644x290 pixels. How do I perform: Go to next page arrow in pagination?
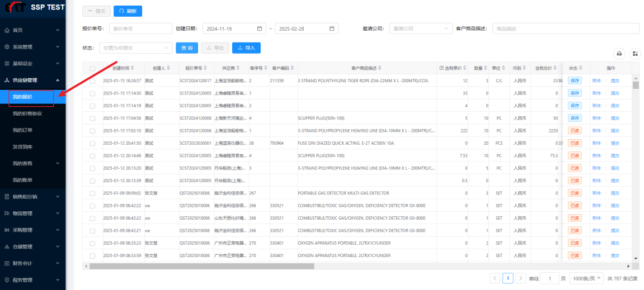(521, 278)
